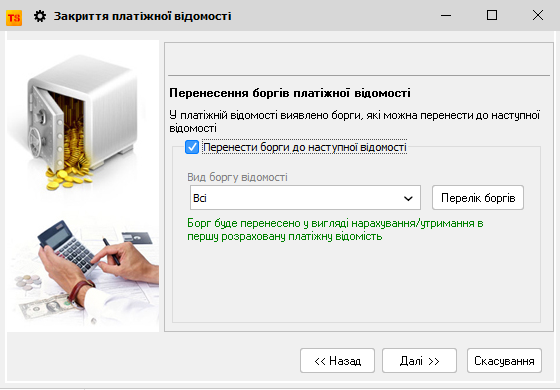Minimize the 'Закриття платіжної відомості' window
Image resolution: width=560 pixels, height=390 pixels.
click(x=446, y=15)
